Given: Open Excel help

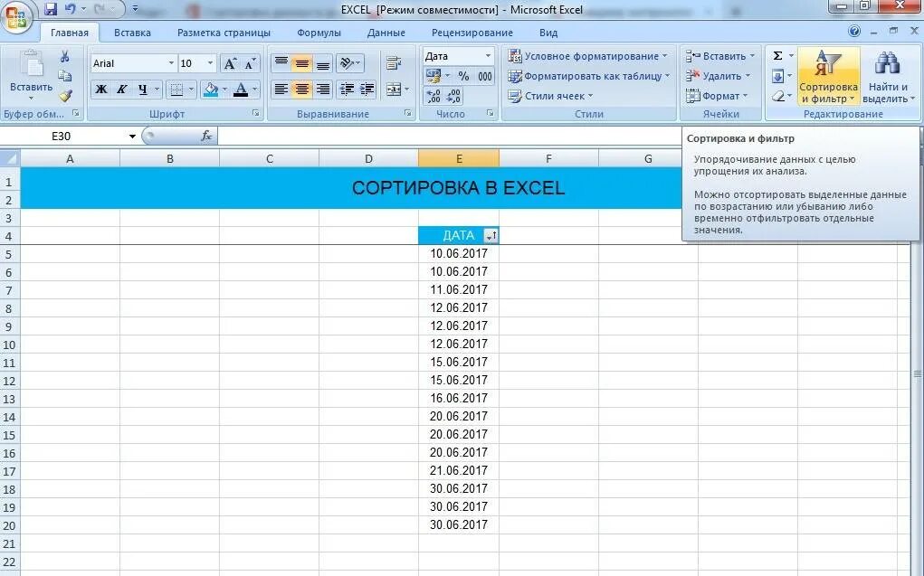Looking at the screenshot, I should coord(854,32).
